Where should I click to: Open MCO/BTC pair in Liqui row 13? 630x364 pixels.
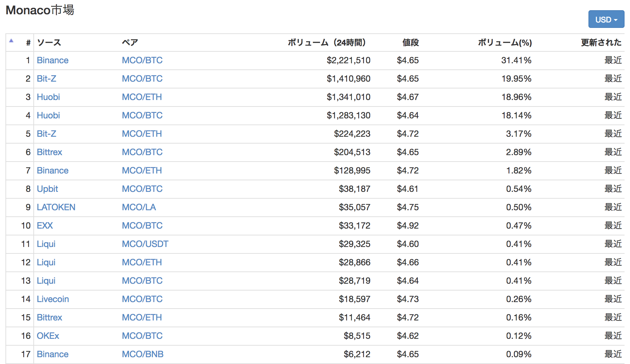[142, 281]
